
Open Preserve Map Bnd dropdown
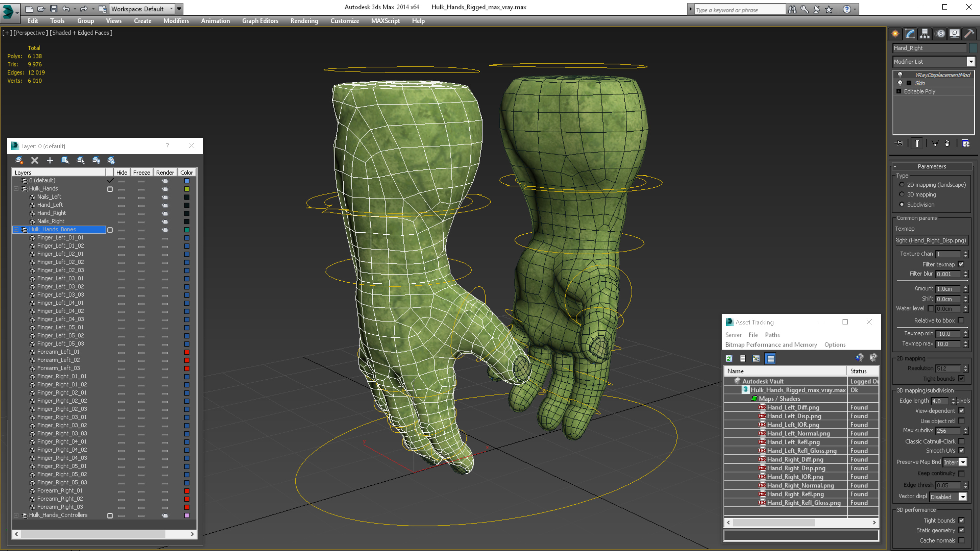(x=963, y=462)
